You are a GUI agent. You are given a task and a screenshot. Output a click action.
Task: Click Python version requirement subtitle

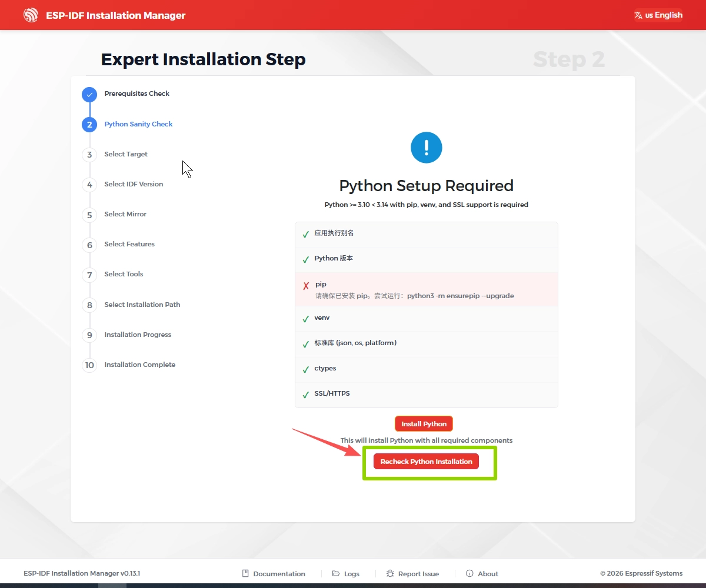coord(427,205)
